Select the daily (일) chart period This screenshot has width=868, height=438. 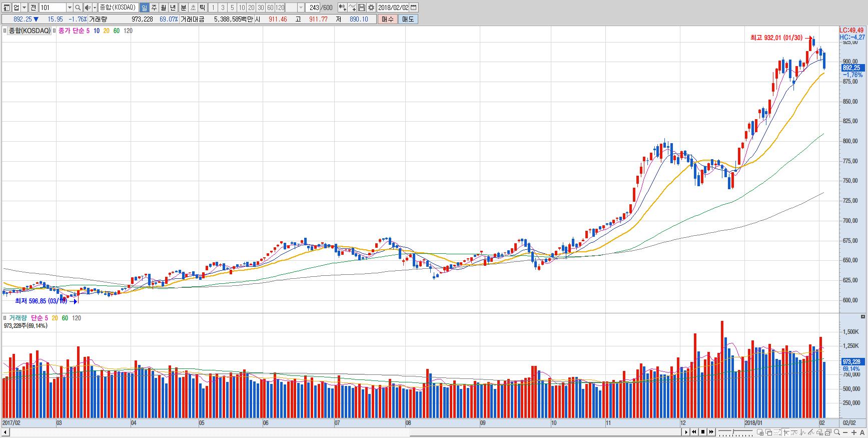click(x=144, y=8)
